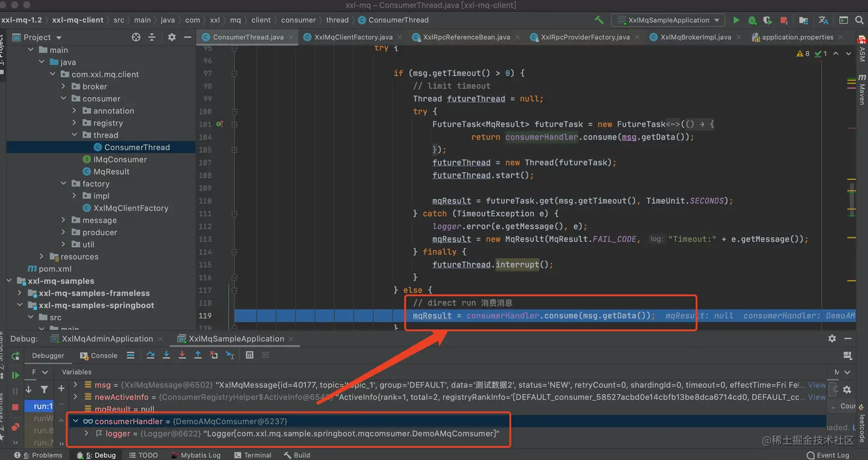Viewport: 868px width, 460px height.
Task: Open Project panel gear options
Action: [x=172, y=37]
